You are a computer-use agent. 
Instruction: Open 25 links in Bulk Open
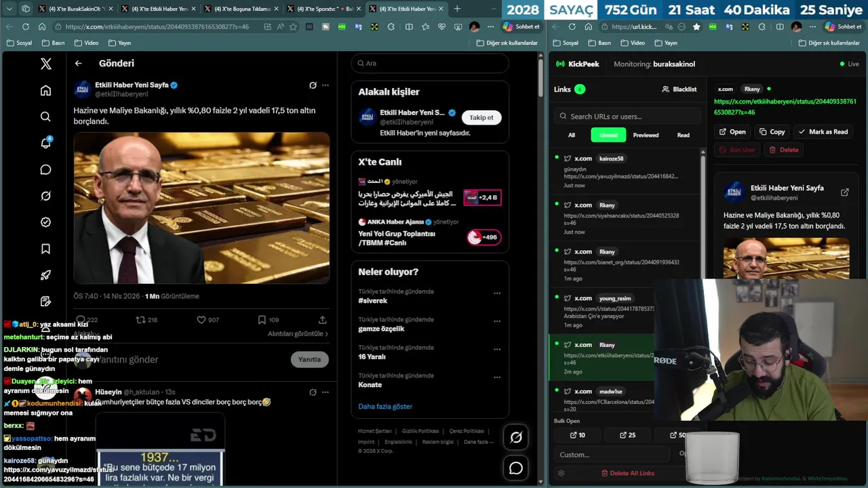[627, 435]
